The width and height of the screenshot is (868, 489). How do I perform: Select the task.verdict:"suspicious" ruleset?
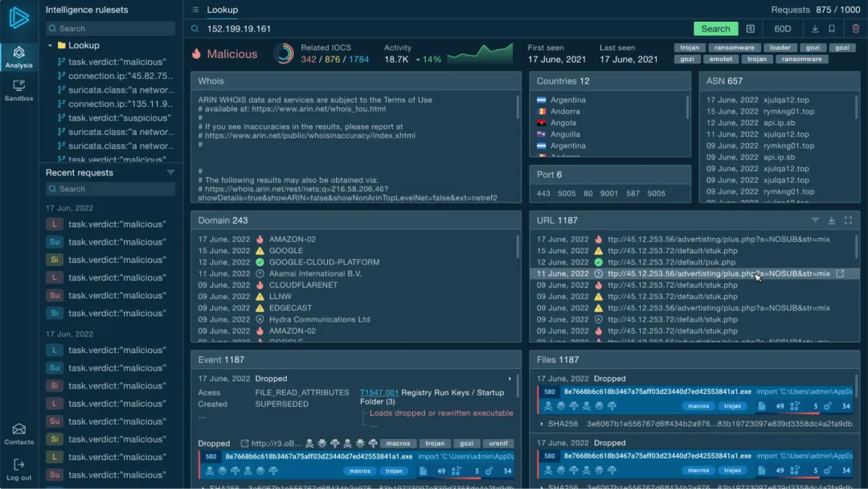coord(119,118)
